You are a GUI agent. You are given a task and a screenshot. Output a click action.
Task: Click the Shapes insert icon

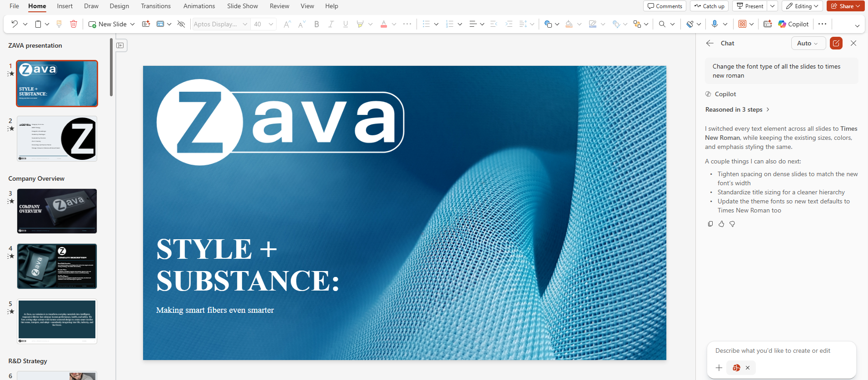548,24
